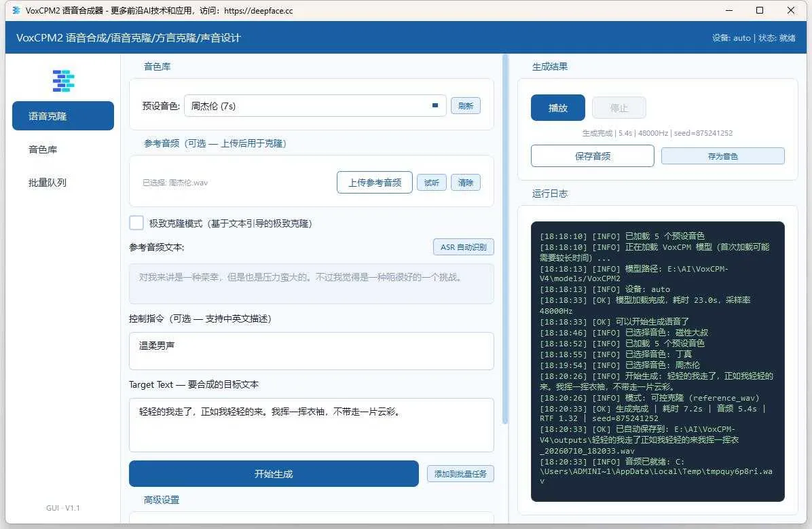The height and width of the screenshot is (529, 812).
Task: Click the 上传参考音频 button
Action: click(374, 183)
